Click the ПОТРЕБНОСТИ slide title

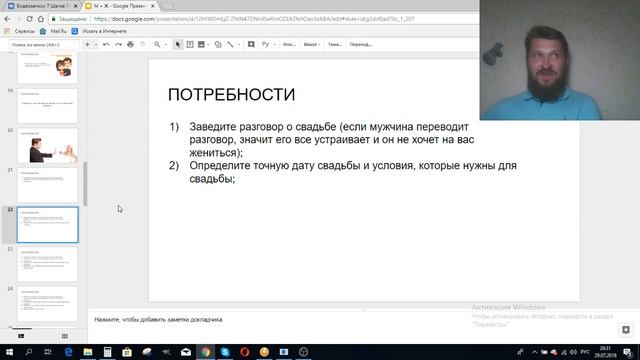(x=231, y=95)
